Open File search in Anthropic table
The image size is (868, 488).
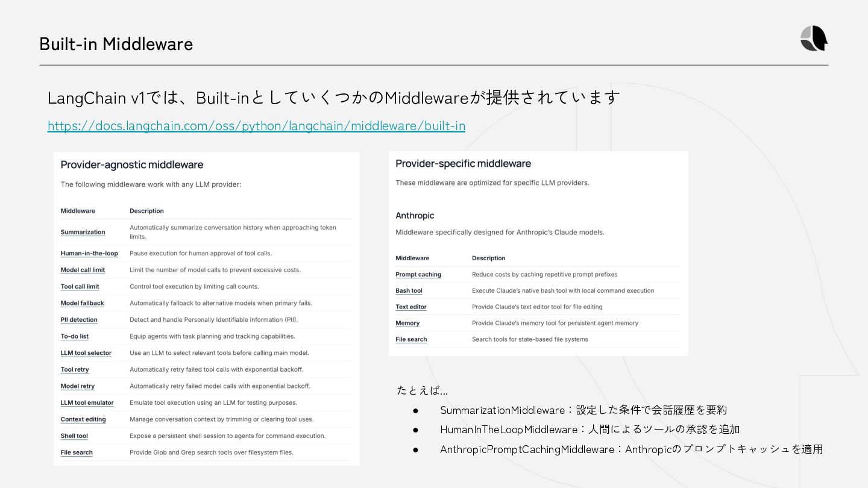click(411, 339)
